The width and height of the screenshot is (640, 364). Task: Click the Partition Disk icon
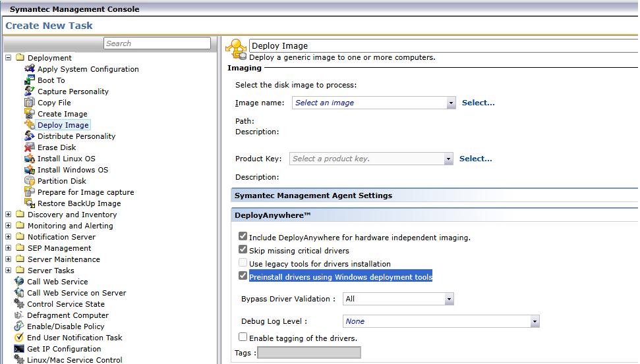click(30, 181)
